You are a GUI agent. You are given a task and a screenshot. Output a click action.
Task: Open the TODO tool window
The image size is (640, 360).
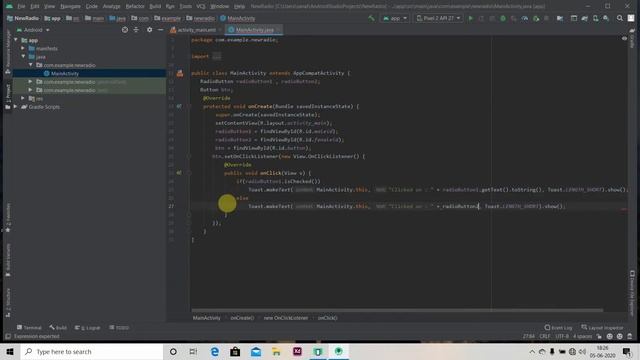pyautogui.click(x=119, y=328)
